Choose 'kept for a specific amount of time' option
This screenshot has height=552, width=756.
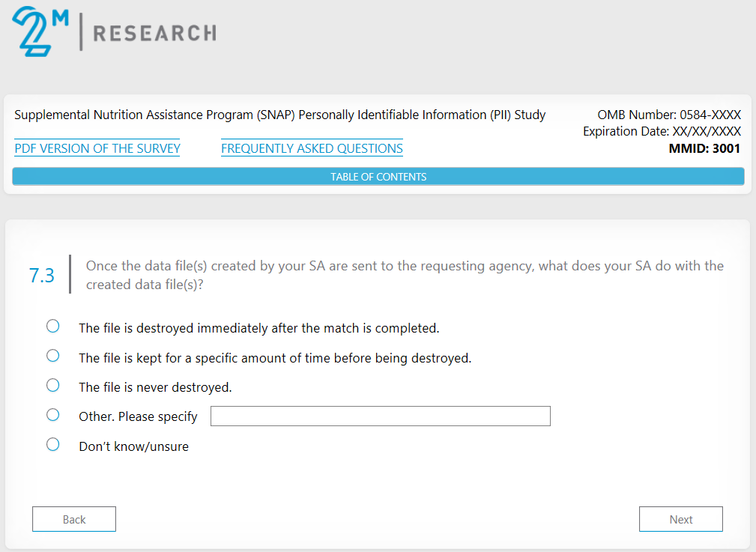53,356
